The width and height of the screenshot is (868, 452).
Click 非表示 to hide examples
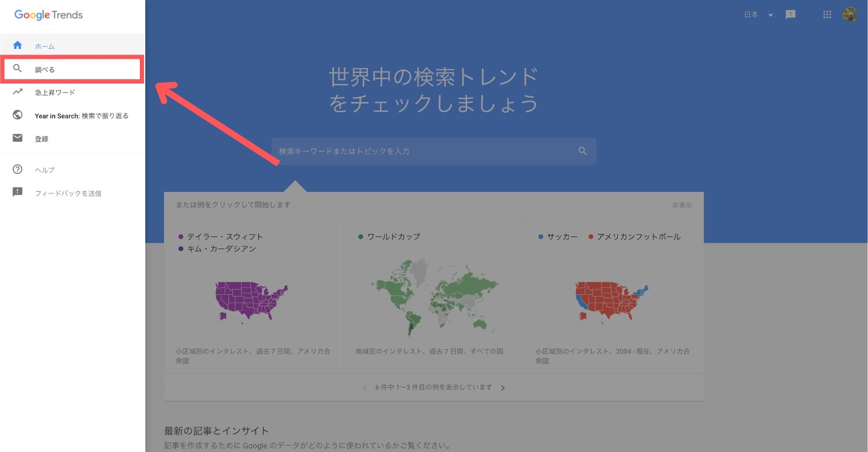click(x=682, y=205)
